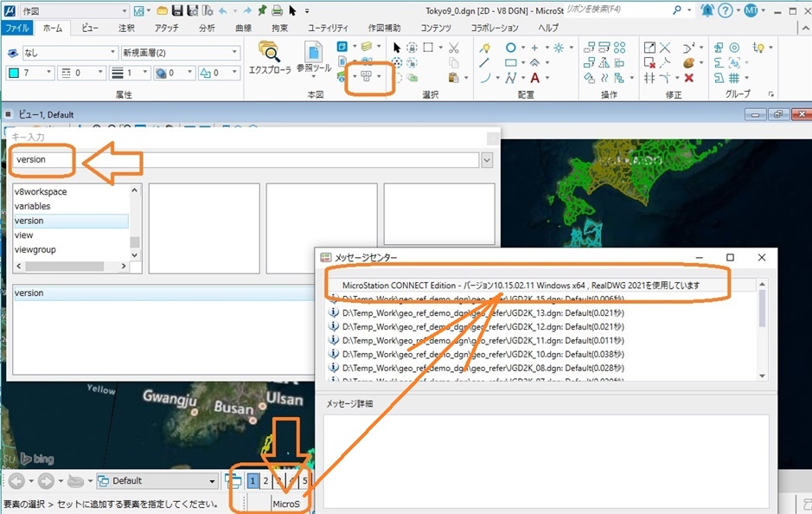Open the Help question mark icon
Image resolution: width=812 pixels, height=514 pixels.
pos(726,10)
